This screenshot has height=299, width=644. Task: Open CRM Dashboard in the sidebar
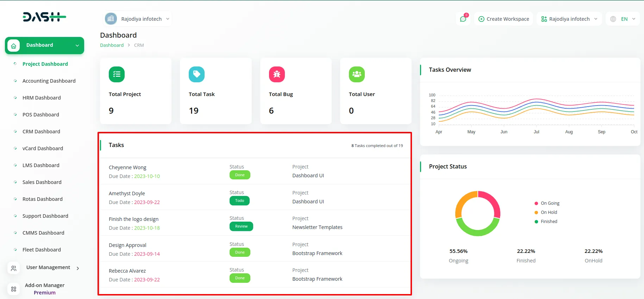click(41, 132)
